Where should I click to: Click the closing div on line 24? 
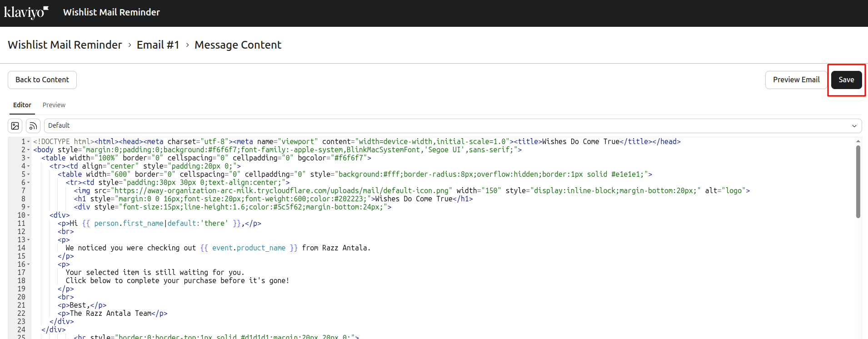(53, 330)
